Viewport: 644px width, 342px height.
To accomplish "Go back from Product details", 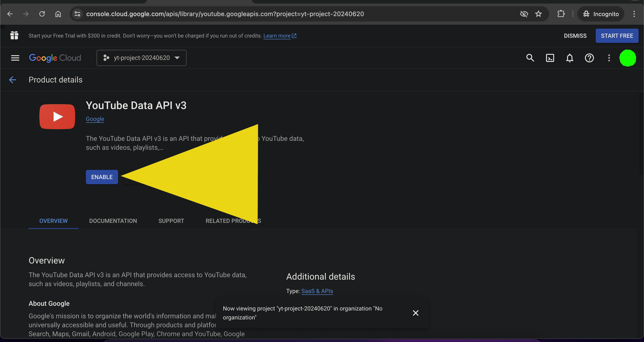I will click(x=13, y=80).
